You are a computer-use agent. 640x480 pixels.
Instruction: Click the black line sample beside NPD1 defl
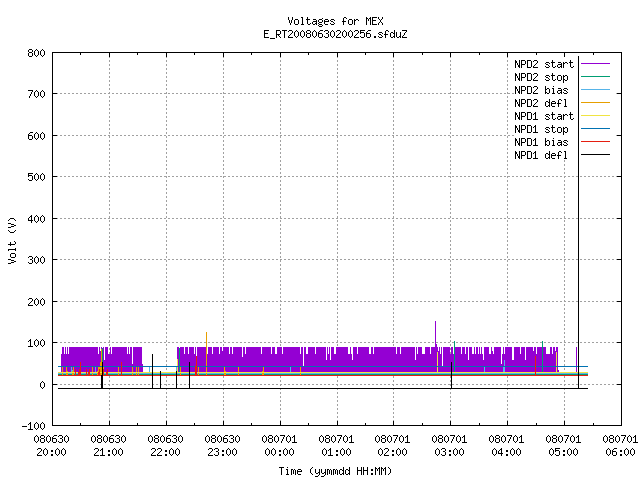click(595, 155)
